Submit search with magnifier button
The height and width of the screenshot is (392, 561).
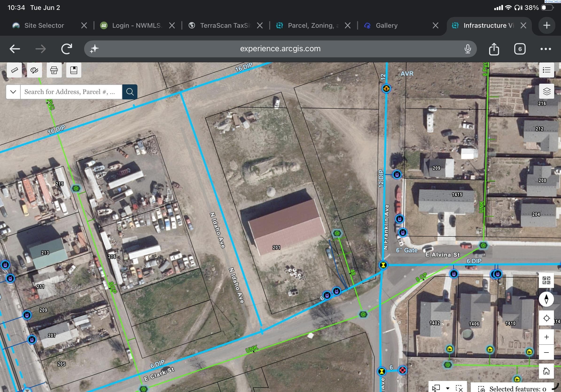130,92
